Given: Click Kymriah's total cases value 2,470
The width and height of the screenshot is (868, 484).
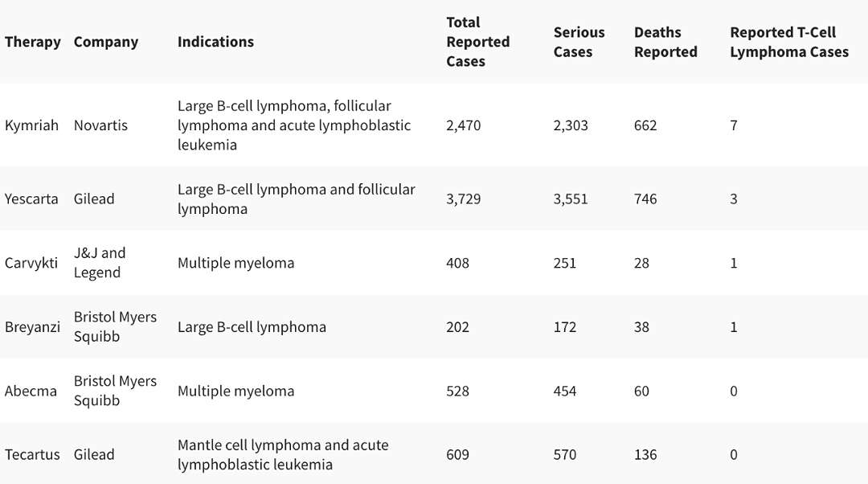Looking at the screenshot, I should pos(464,125).
